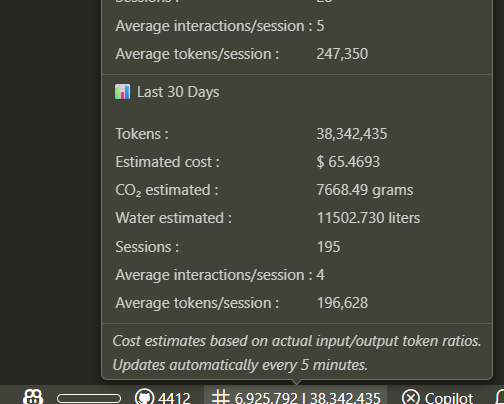This screenshot has height=404, width=504.
Task: Click the 'Cost estimates based on actual' note
Action: click(297, 341)
